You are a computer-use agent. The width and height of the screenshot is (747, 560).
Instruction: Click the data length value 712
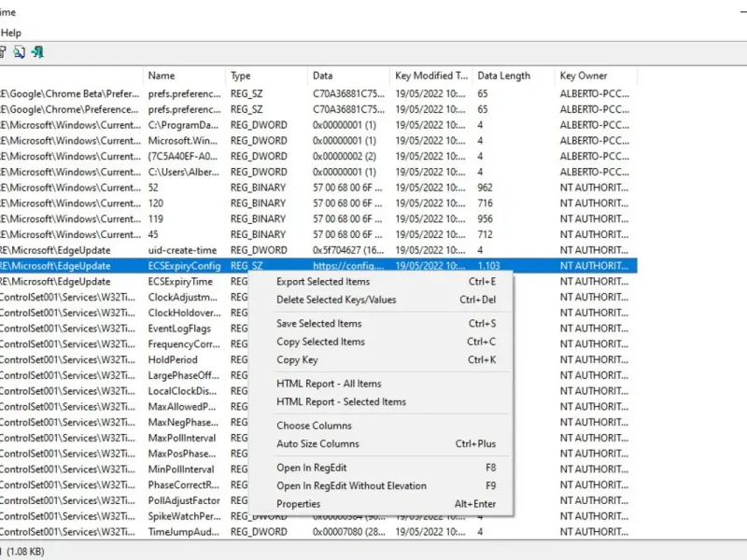click(485, 235)
